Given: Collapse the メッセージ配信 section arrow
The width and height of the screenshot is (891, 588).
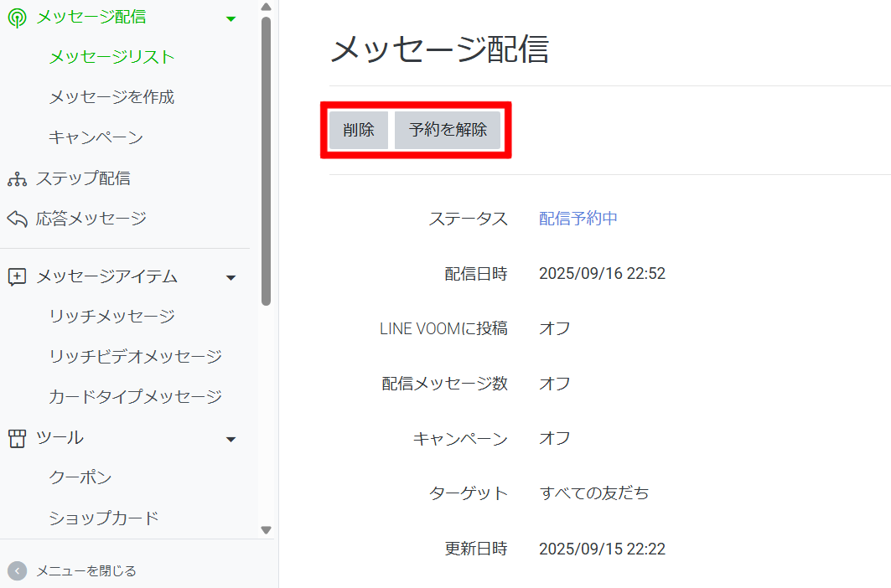Looking at the screenshot, I should click(x=231, y=18).
